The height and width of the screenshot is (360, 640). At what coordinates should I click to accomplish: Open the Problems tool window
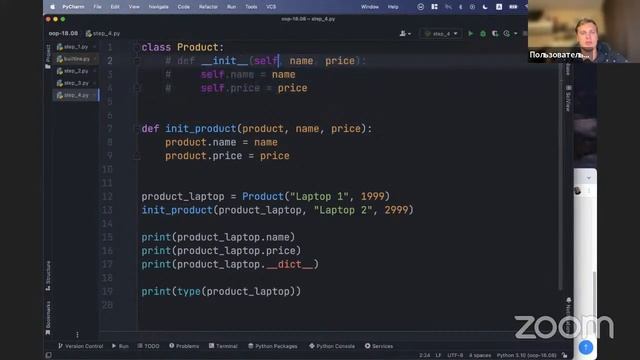click(x=184, y=346)
